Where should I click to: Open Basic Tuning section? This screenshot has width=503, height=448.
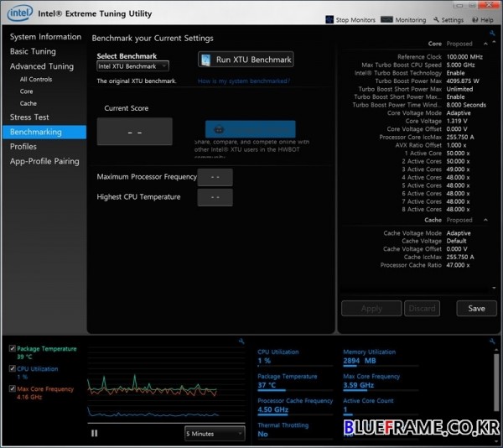click(33, 51)
